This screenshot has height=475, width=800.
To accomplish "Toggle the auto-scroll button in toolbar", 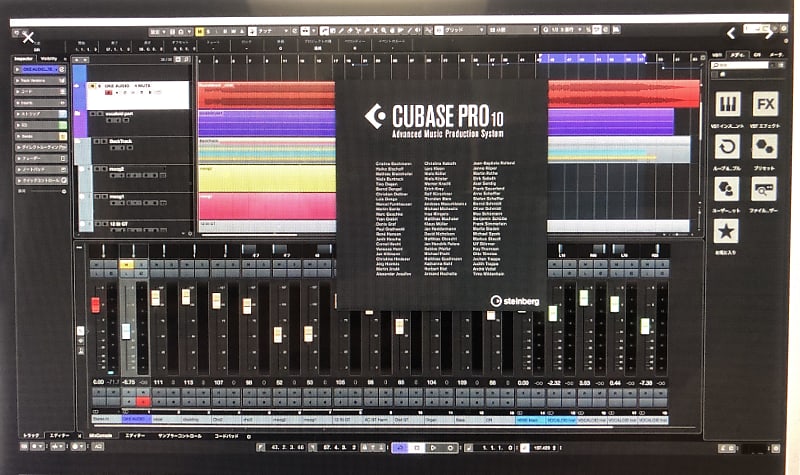I will 304,31.
